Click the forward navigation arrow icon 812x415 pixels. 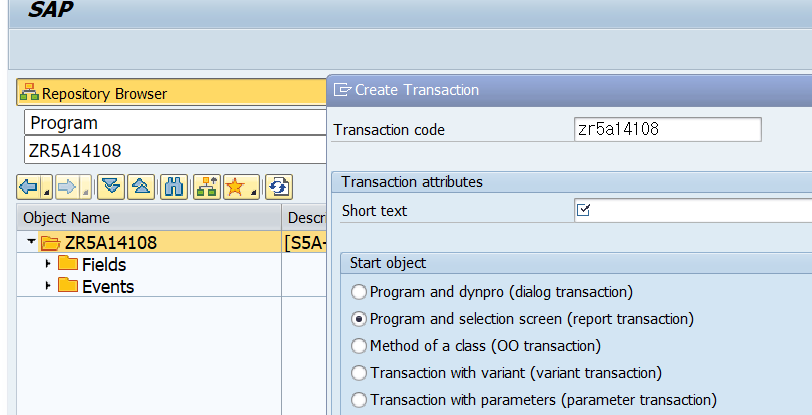(67, 187)
